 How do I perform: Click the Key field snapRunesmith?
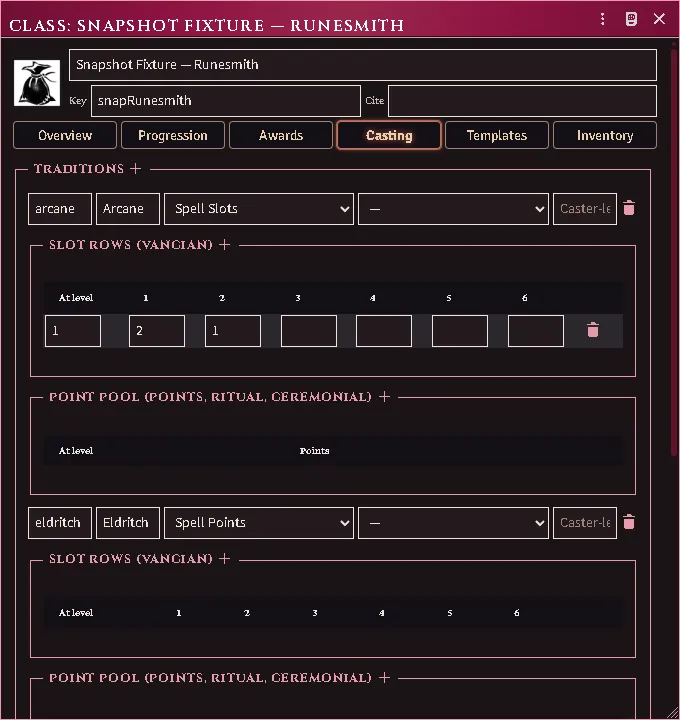pyautogui.click(x=226, y=101)
